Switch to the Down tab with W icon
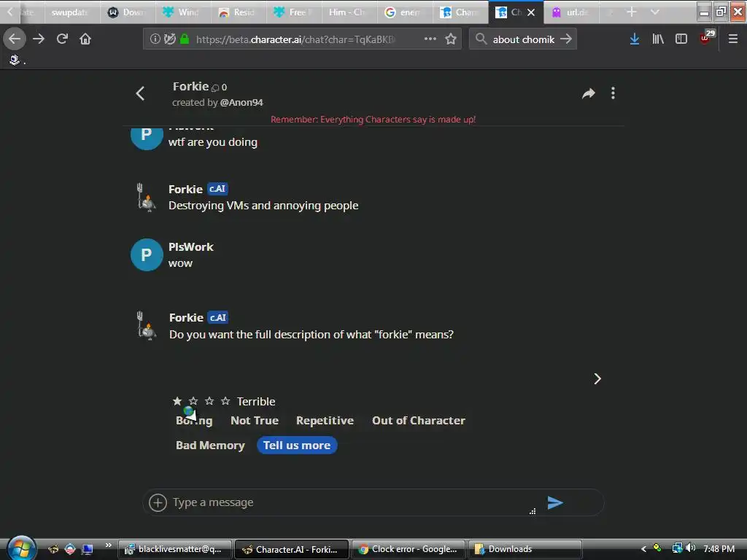Image resolution: width=747 pixels, height=560 pixels. click(x=127, y=12)
